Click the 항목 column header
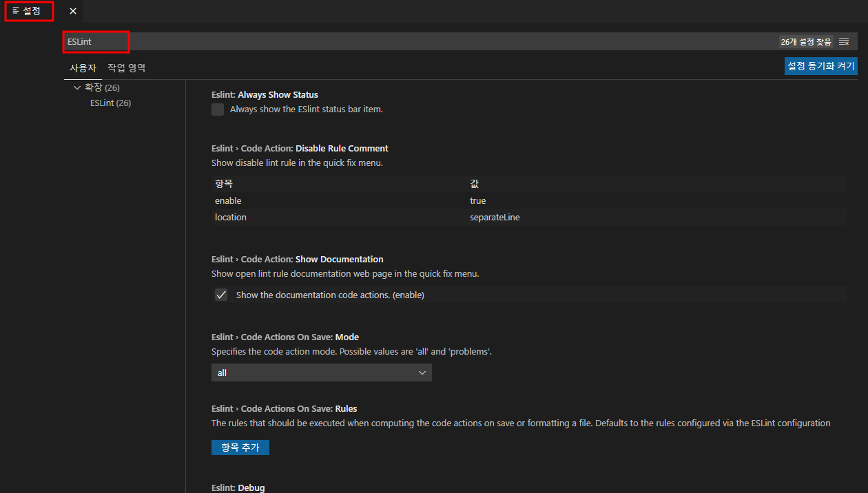The image size is (868, 493). (224, 184)
